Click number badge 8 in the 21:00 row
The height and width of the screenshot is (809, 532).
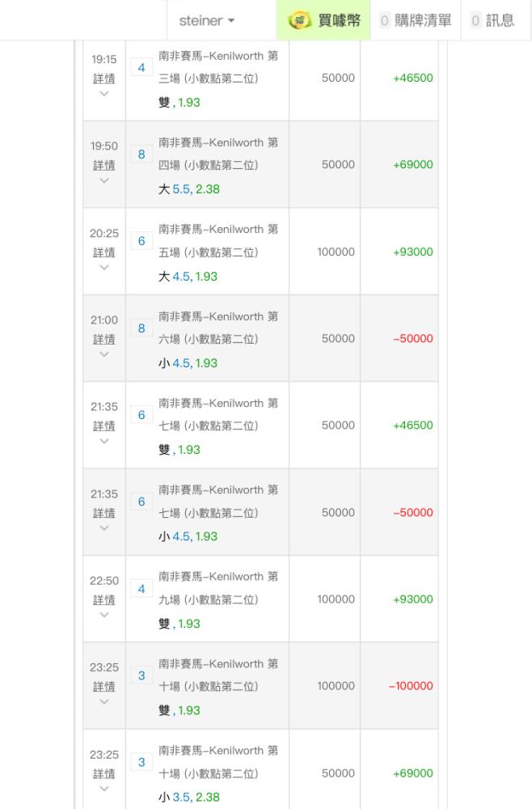point(141,328)
